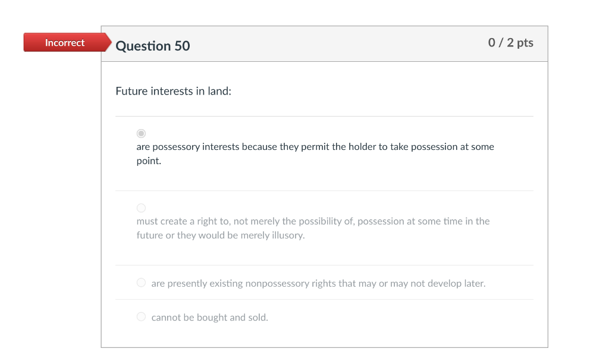Click the 'cannot be bought and sold' answer text
The width and height of the screenshot is (609, 364).
[209, 317]
